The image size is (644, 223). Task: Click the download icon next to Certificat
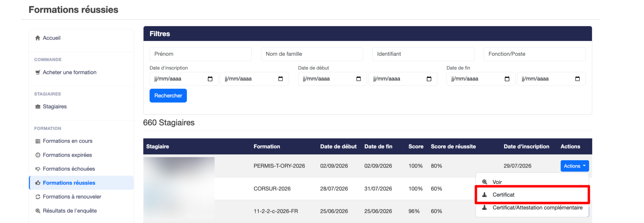[x=484, y=195]
